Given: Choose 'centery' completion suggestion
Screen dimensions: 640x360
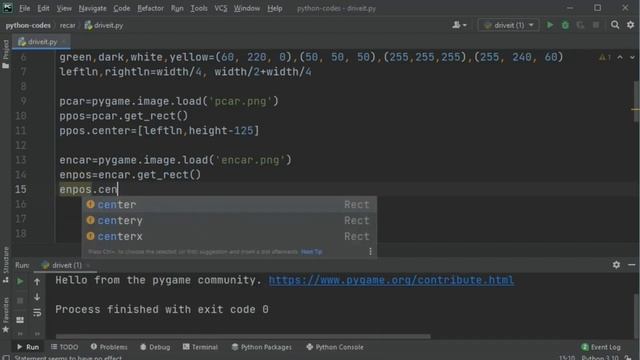Looking at the screenshot, I should 229,220.
